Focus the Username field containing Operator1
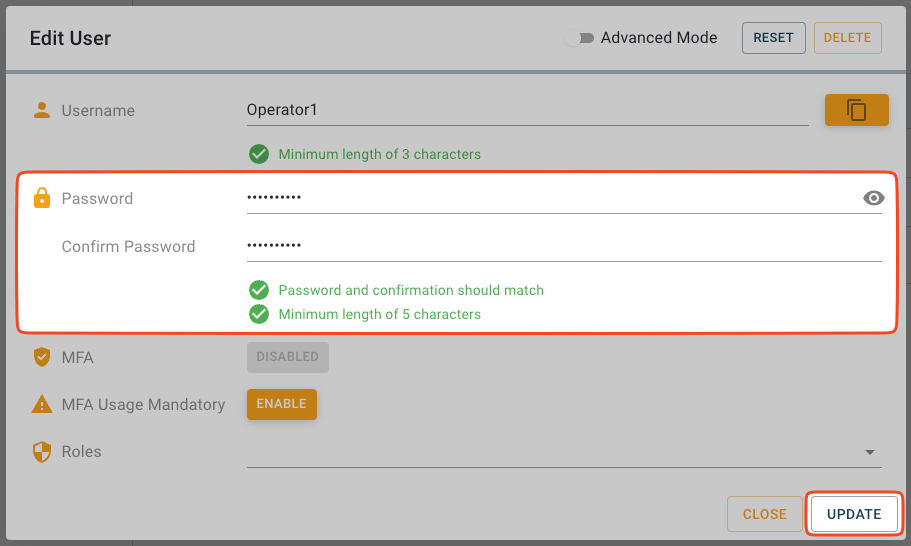Image resolution: width=911 pixels, height=546 pixels. pyautogui.click(x=526, y=110)
